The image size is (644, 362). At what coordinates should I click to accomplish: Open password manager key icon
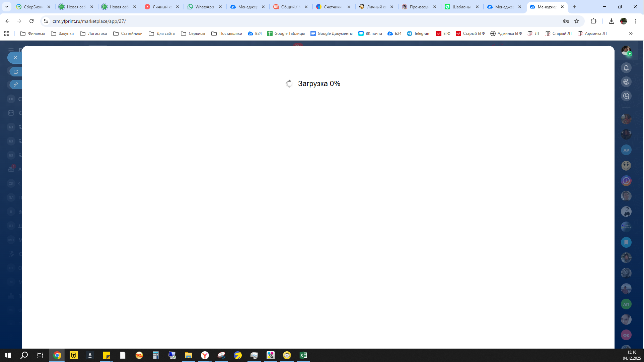coord(566,21)
